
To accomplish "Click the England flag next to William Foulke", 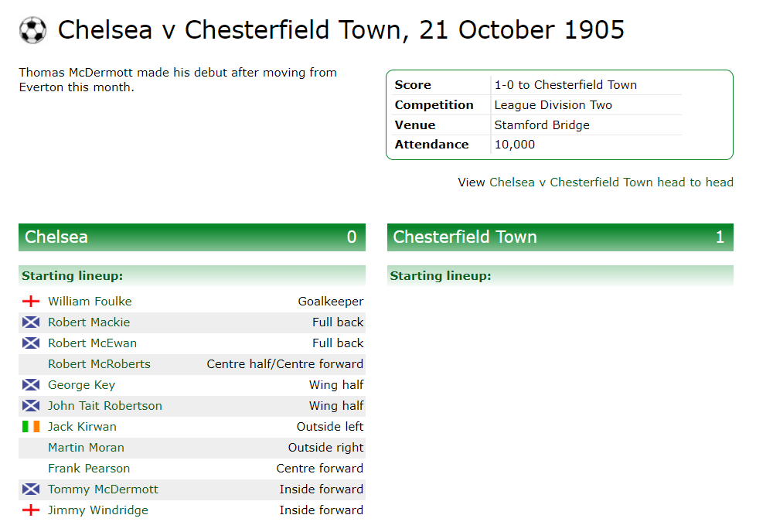I will (31, 302).
